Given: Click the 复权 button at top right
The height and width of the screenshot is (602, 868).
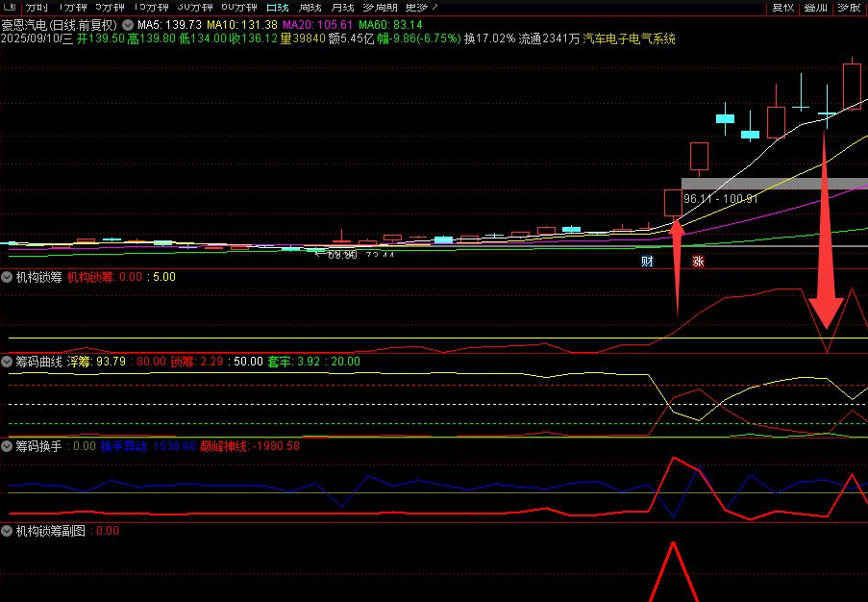Looking at the screenshot, I should tap(783, 7).
